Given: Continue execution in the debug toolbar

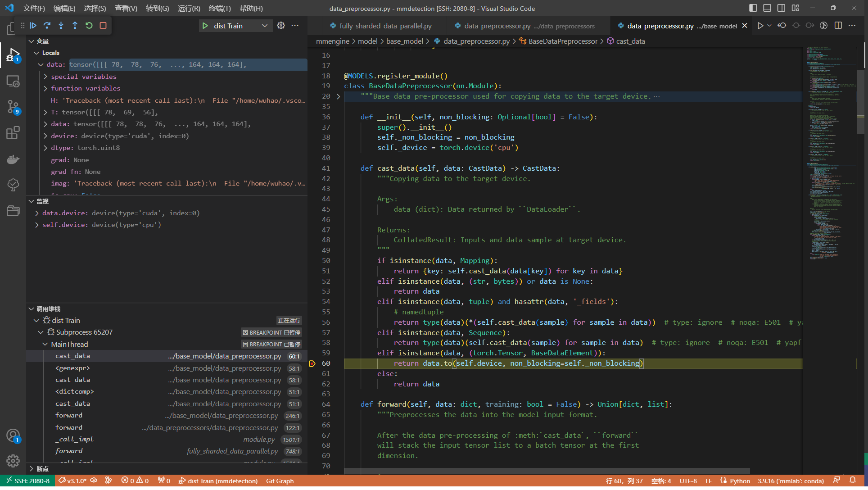Looking at the screenshot, I should coord(33,26).
